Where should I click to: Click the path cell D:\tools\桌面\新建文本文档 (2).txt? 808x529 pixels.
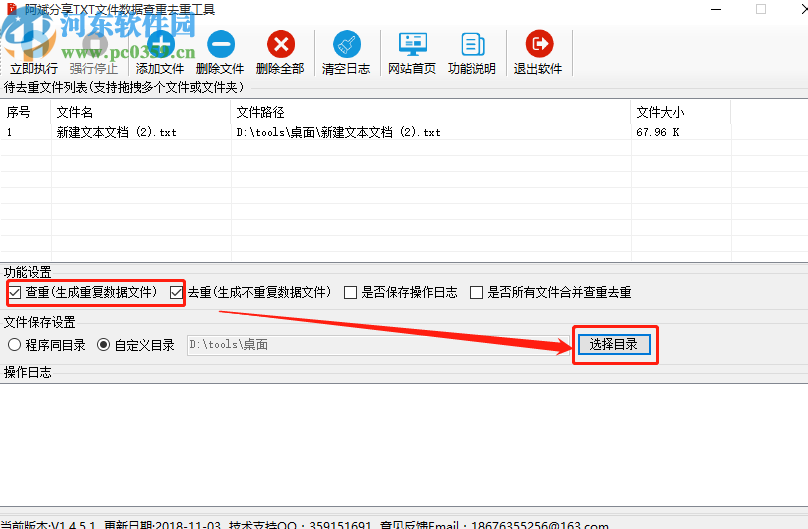pos(339,132)
